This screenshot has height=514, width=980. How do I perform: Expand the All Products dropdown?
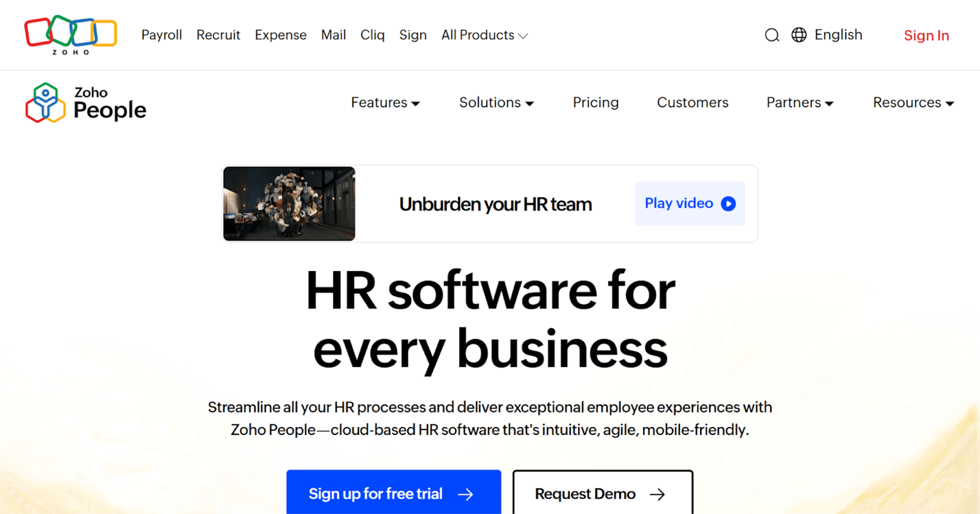point(484,35)
